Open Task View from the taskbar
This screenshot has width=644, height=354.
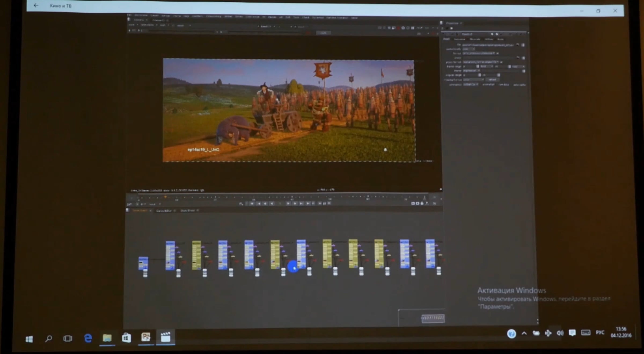[x=68, y=338]
